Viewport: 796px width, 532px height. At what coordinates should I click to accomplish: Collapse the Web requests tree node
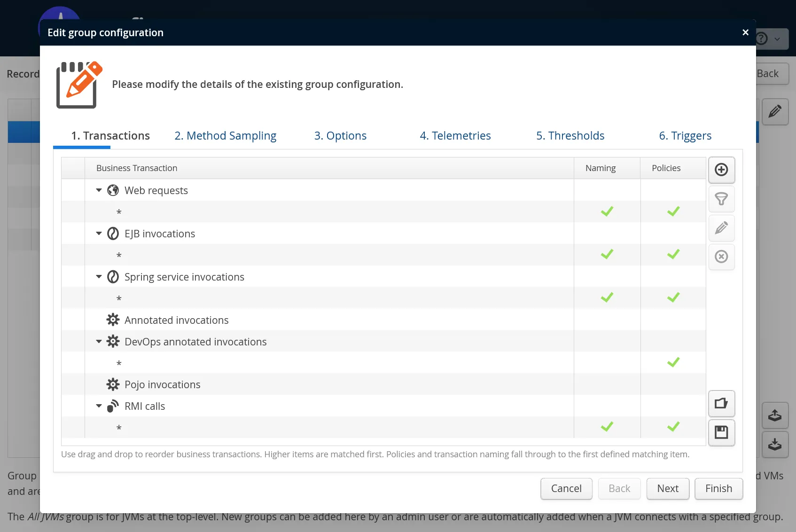[x=99, y=190]
